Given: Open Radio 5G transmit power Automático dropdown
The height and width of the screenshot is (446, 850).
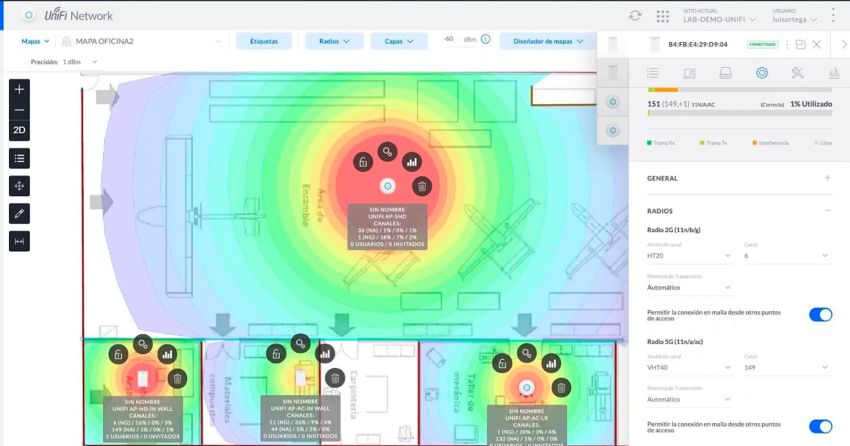Looking at the screenshot, I should (x=689, y=399).
